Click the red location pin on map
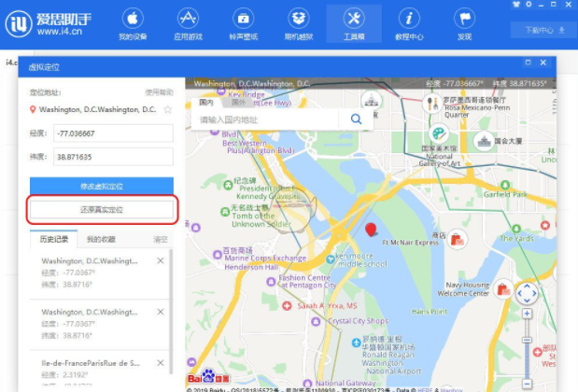Viewport: 578px width, 392px height. [x=371, y=230]
